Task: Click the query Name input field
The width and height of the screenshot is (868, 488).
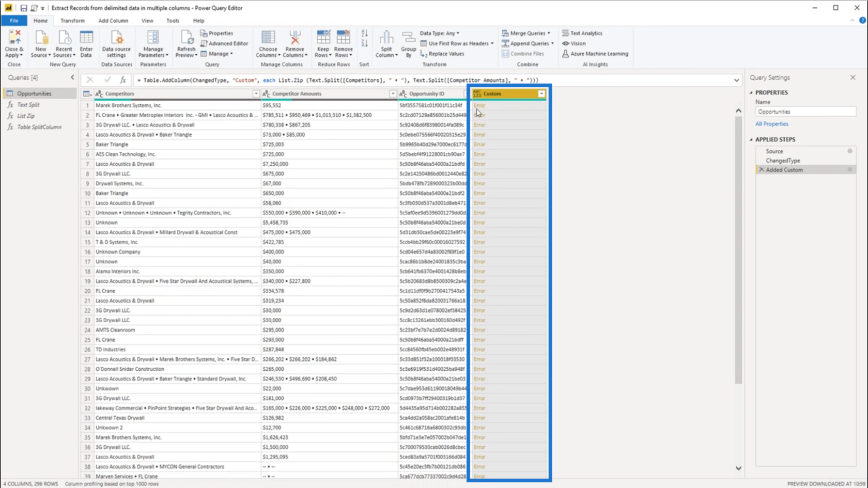Action: [x=805, y=112]
